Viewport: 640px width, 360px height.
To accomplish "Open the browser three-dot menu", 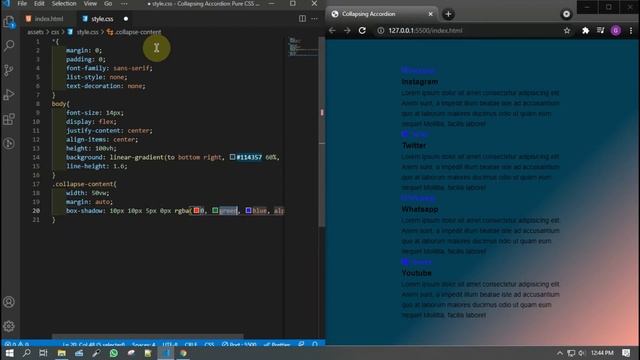I will (631, 31).
